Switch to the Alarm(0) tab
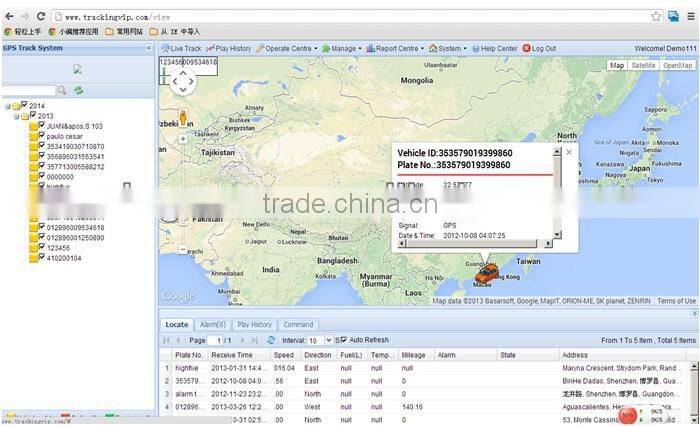The width and height of the screenshot is (700, 426). [212, 325]
